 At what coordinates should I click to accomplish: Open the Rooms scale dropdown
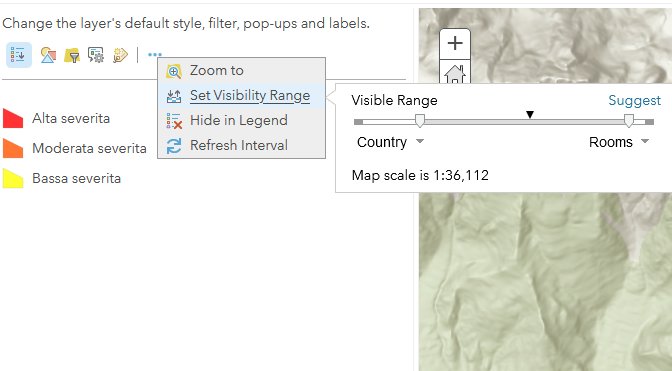[619, 142]
